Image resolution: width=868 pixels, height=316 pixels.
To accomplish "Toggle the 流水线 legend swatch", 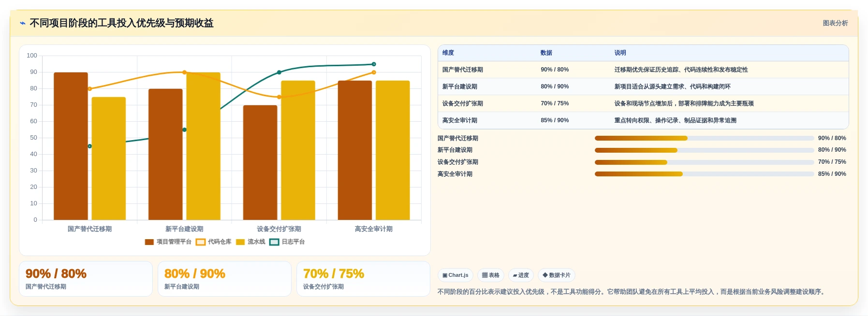I will click(240, 242).
